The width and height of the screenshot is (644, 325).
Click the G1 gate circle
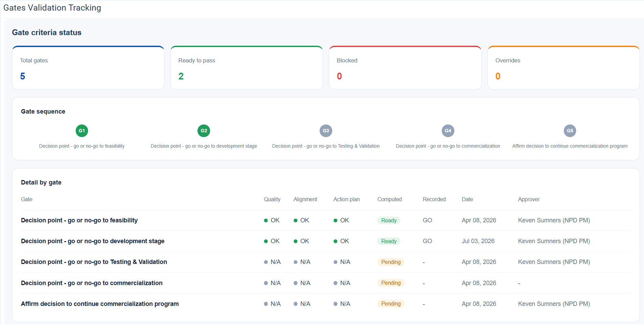(82, 131)
